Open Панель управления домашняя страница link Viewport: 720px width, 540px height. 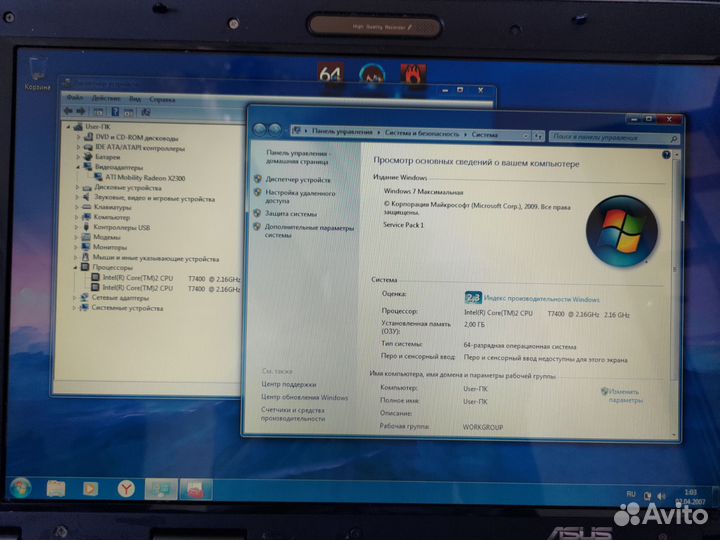pos(297,157)
